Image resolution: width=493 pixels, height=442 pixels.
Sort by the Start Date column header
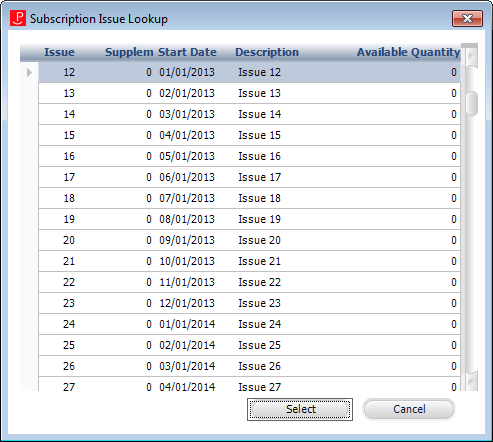(x=187, y=52)
